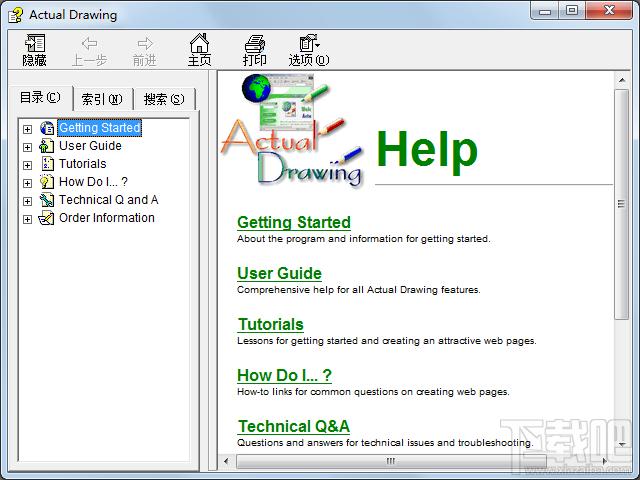
Task: Switch to the 搜索 (Search) tab
Action: point(164,99)
